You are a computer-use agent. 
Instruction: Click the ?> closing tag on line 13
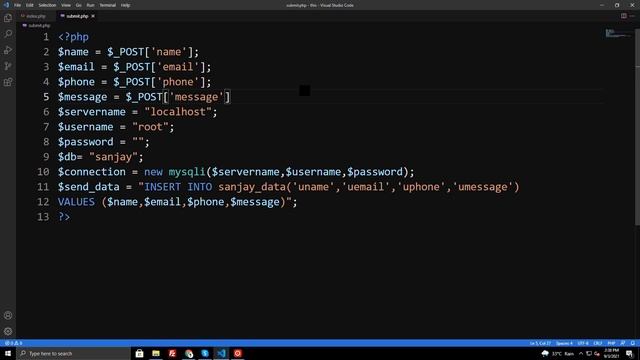[64, 217]
